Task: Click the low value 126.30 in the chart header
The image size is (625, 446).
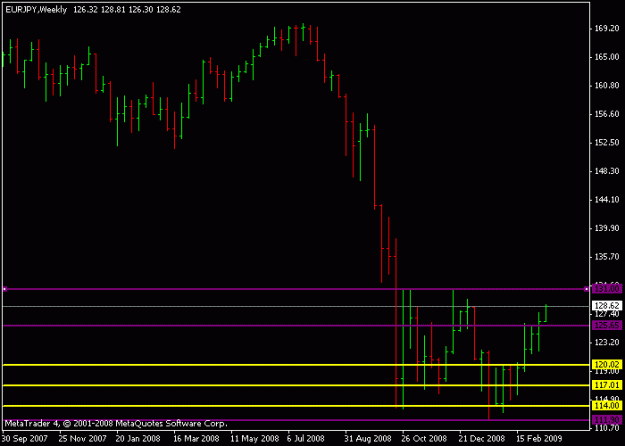Action: pyautogui.click(x=141, y=10)
